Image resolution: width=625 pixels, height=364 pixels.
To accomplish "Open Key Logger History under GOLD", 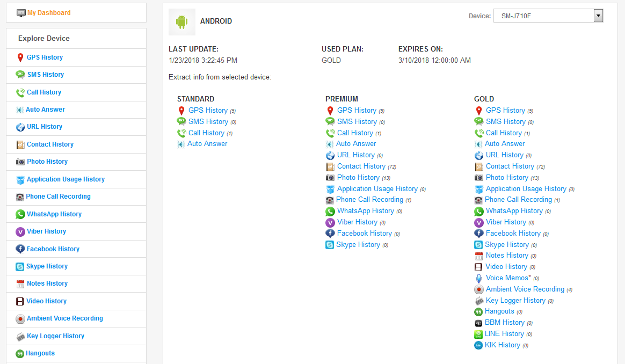I will (x=516, y=300).
